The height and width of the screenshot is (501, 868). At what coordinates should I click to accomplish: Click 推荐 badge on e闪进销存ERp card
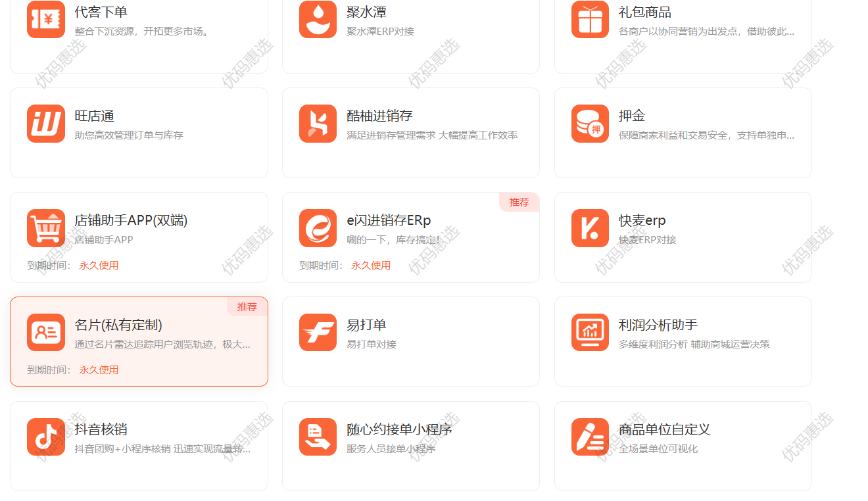point(519,203)
